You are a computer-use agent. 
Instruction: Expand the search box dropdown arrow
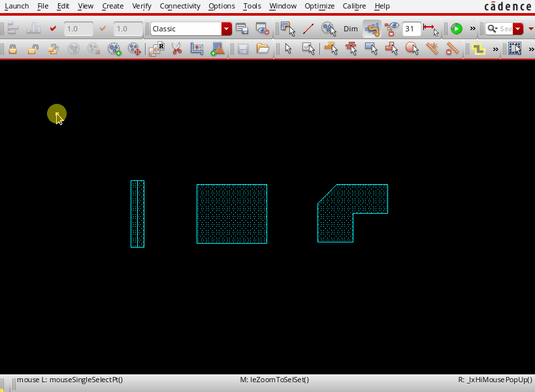pyautogui.click(x=518, y=29)
